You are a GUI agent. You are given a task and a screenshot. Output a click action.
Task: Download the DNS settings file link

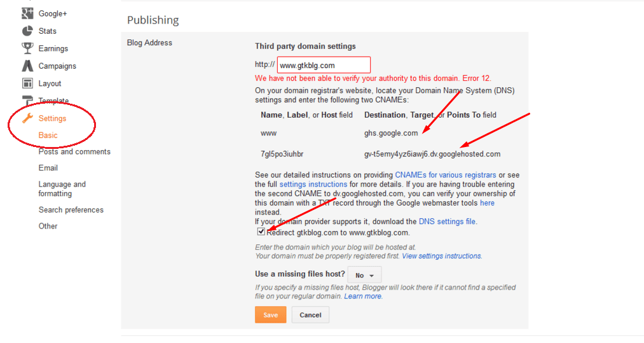pos(447,221)
